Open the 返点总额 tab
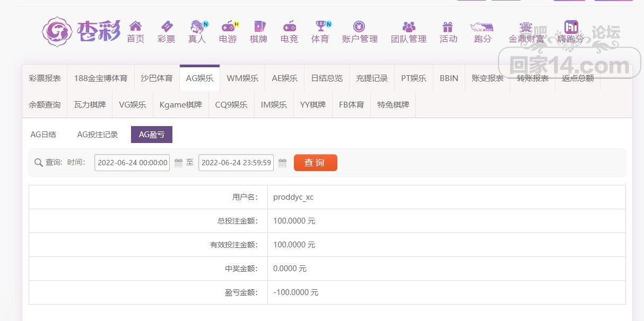The height and width of the screenshot is (321, 644). [x=578, y=78]
